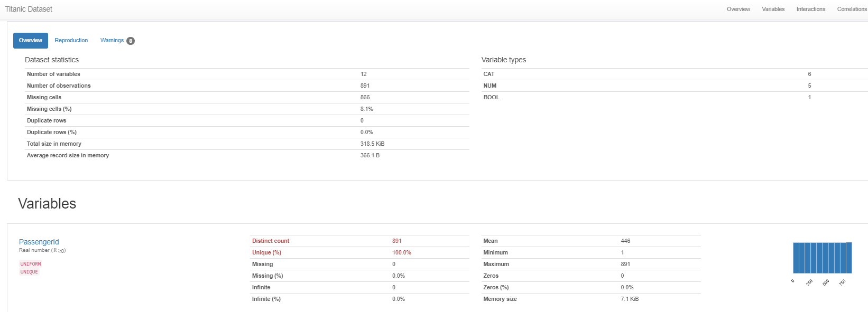Click the UNIFORM tag

tap(31, 264)
